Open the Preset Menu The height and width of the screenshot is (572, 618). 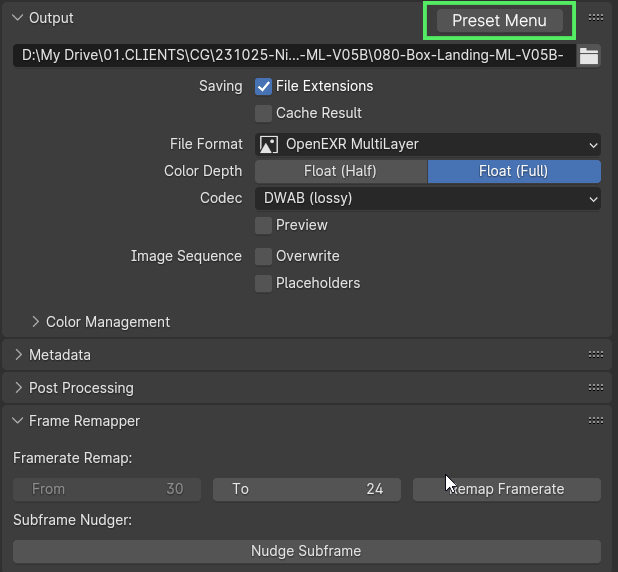pyautogui.click(x=499, y=20)
